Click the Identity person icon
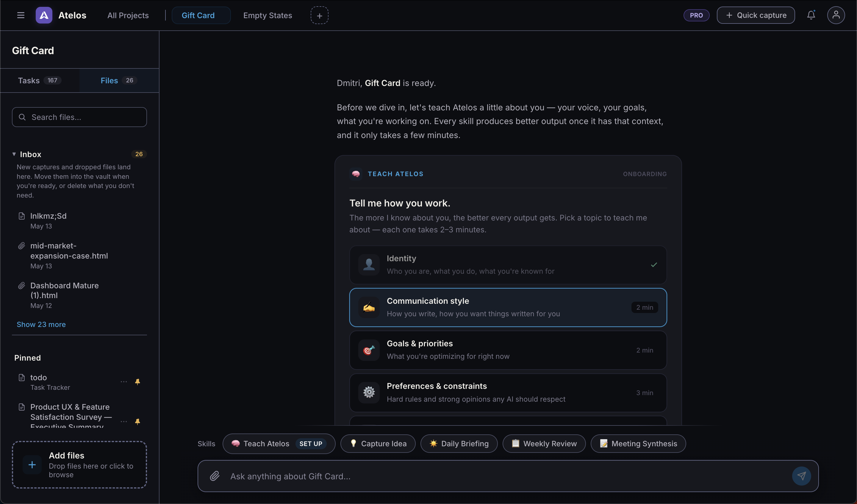This screenshot has width=857, height=504. pos(369,264)
